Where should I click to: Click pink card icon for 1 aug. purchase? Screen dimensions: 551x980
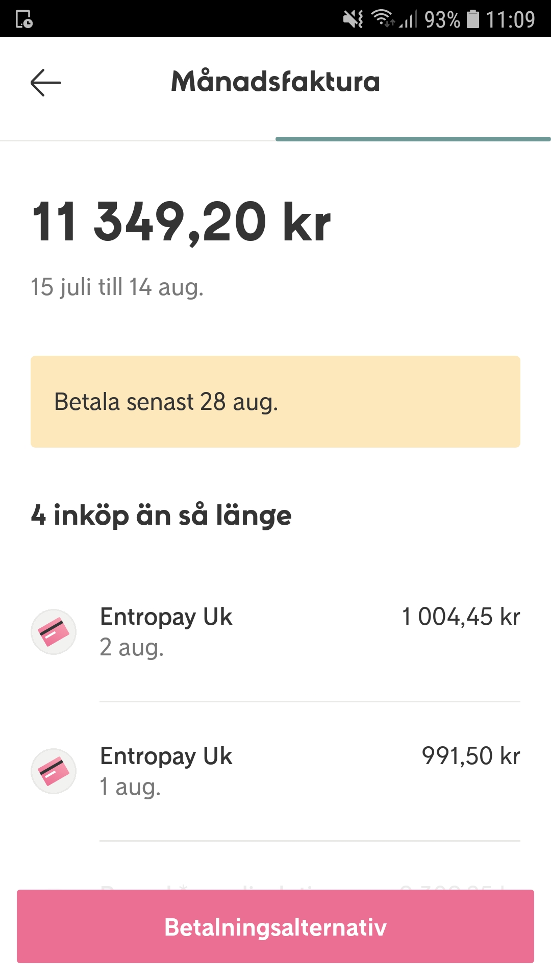(54, 771)
